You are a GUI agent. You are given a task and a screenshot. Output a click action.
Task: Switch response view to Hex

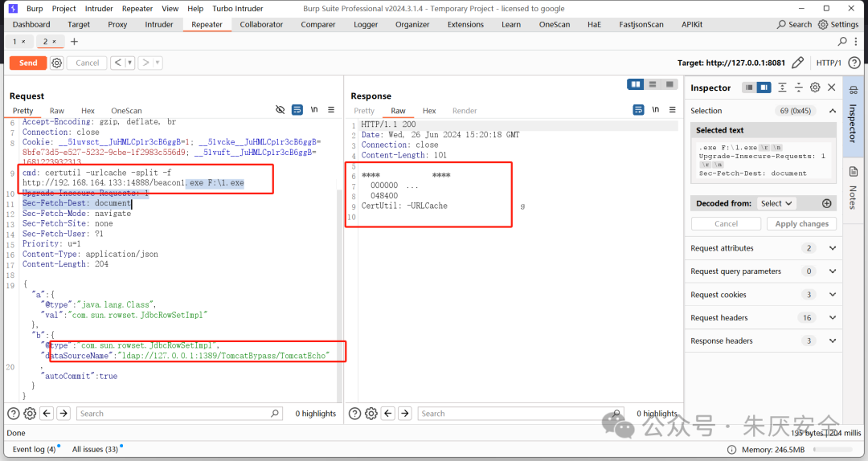click(429, 111)
